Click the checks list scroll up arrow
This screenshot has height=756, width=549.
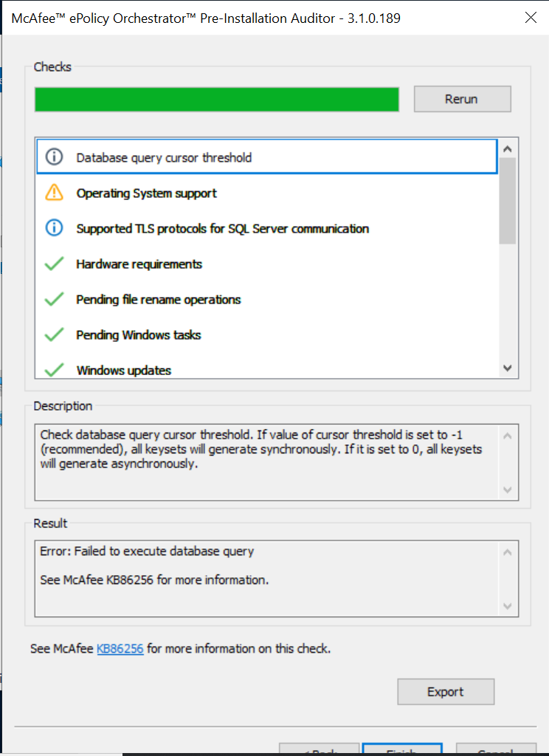[507, 148]
